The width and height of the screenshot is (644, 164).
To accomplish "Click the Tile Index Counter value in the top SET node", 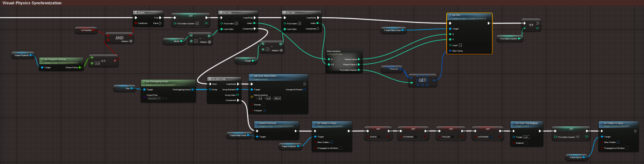I will click(197, 23).
